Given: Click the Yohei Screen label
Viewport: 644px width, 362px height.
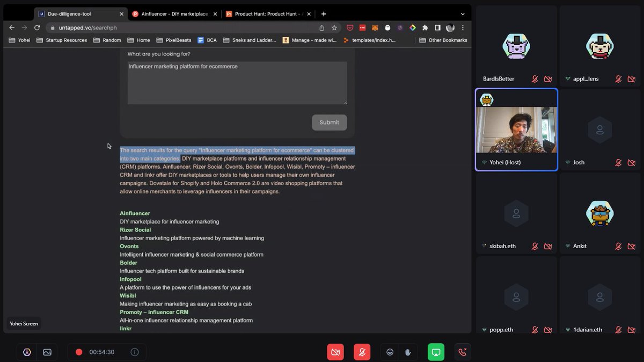Looking at the screenshot, I should coord(24,323).
